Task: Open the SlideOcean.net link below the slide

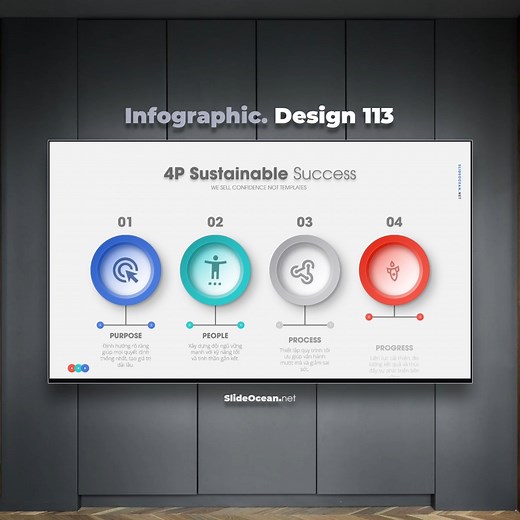Action: point(260,398)
